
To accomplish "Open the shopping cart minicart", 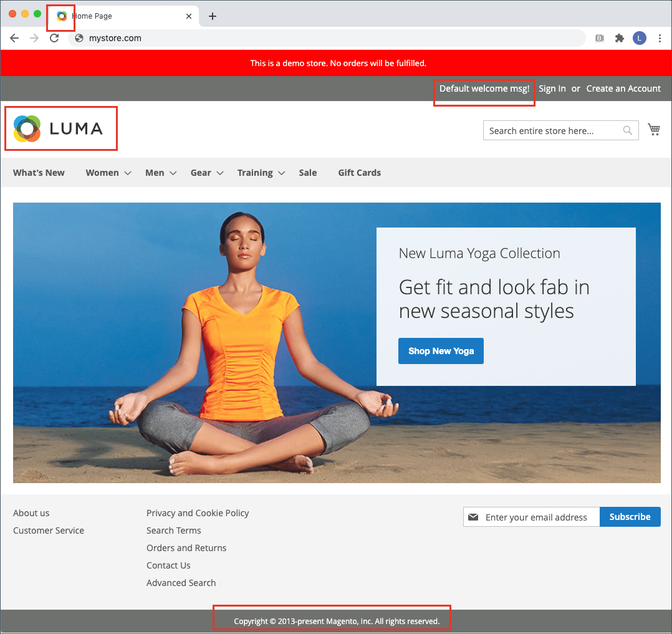I will pos(653,129).
